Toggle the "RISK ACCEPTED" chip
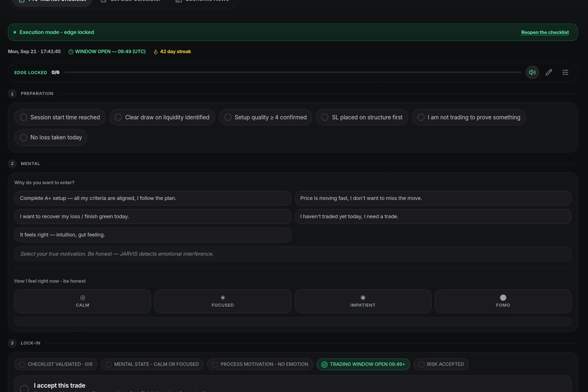The height and width of the screenshot is (392, 588). pyautogui.click(x=441, y=365)
